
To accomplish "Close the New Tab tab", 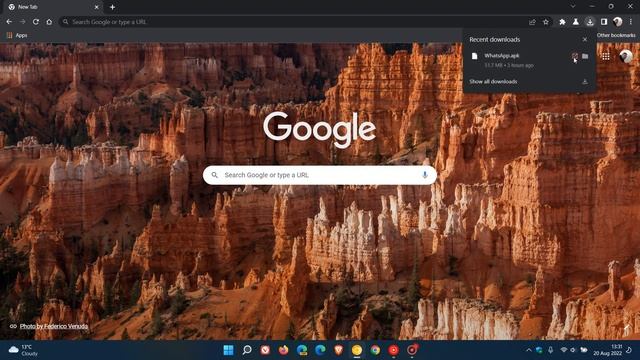I will tap(97, 7).
